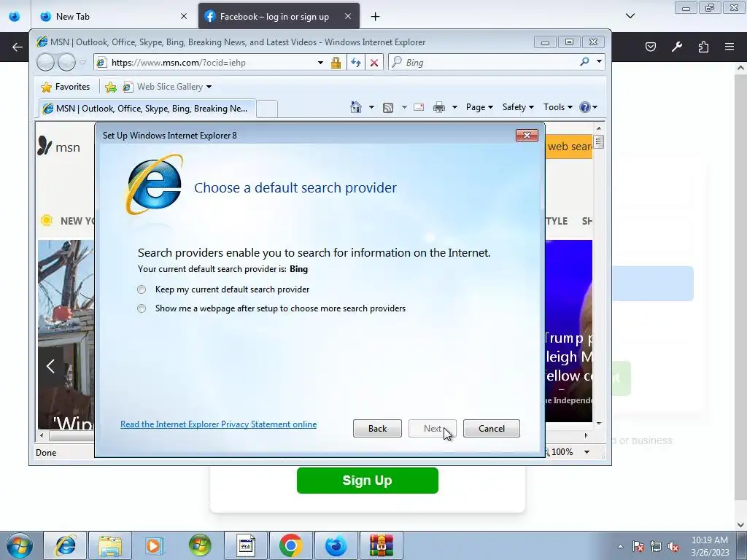The width and height of the screenshot is (747, 560).
Task: Click the Read Mail icon in IE toolbar
Action: point(419,107)
